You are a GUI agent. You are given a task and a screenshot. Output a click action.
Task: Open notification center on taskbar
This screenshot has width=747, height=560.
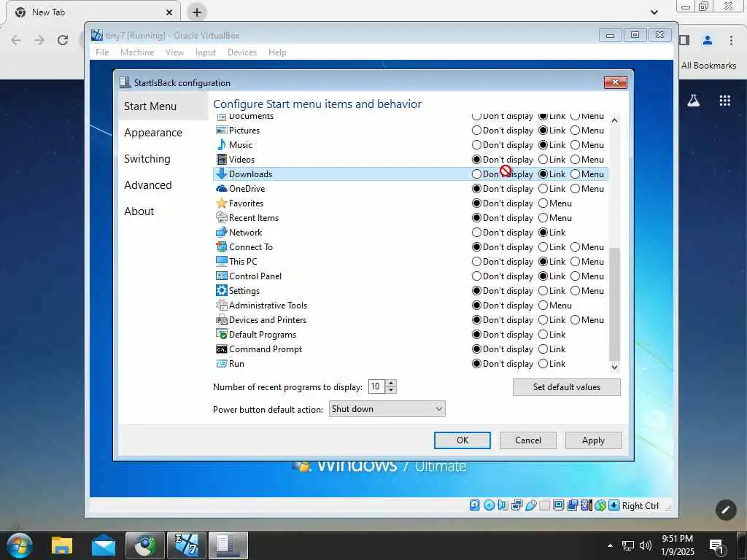(716, 545)
